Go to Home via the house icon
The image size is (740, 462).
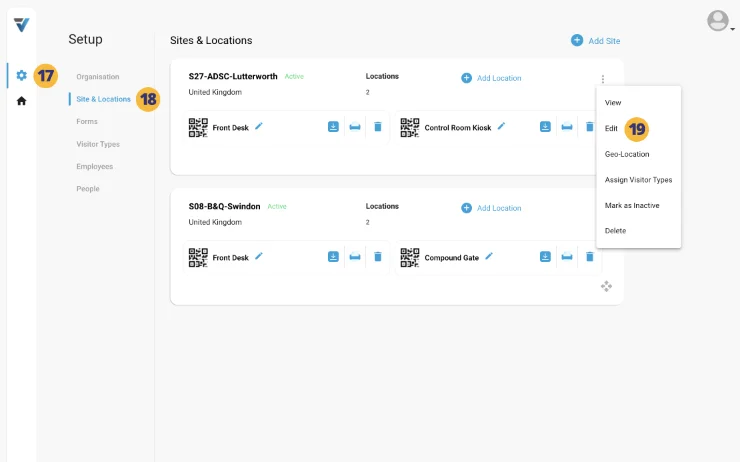tap(21, 101)
